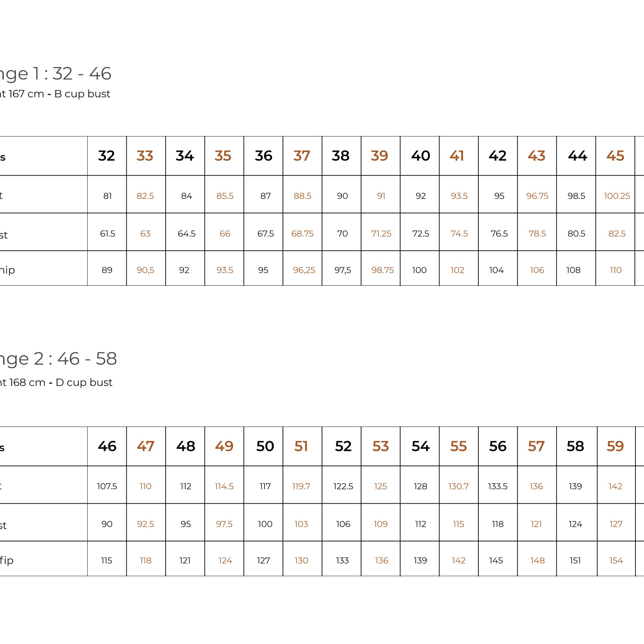Click the 119.7 value under size 51
The height and width of the screenshot is (644, 644).
301,486
